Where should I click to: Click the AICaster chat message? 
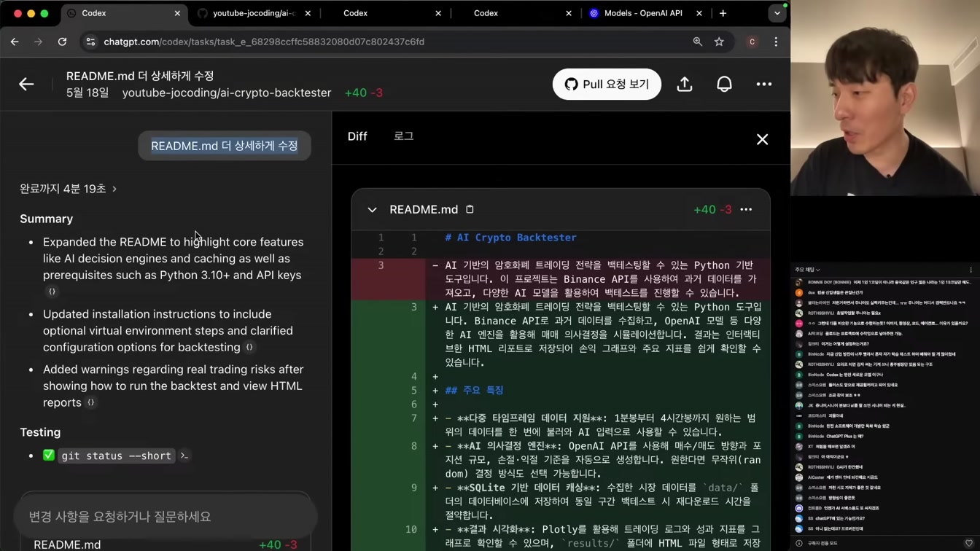pyautogui.click(x=884, y=477)
